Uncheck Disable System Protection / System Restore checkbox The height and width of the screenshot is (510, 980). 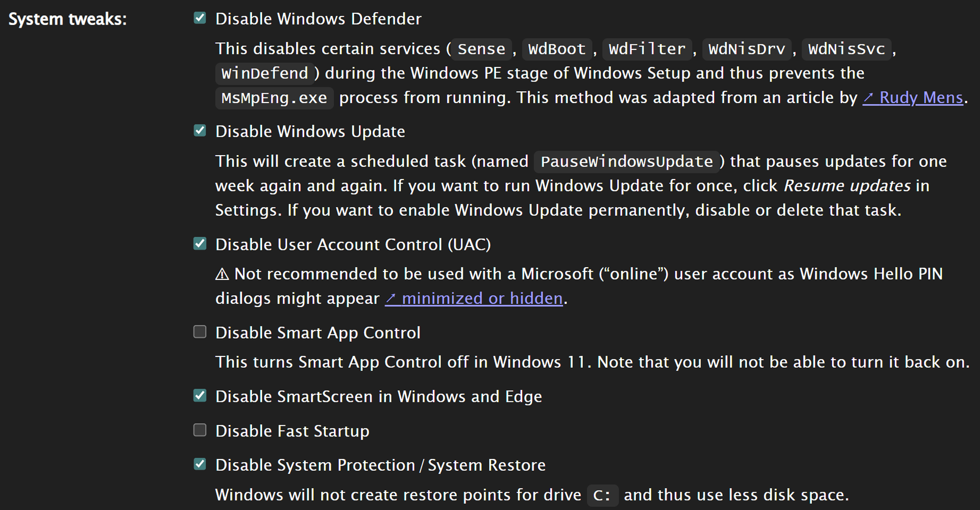pyautogui.click(x=200, y=464)
